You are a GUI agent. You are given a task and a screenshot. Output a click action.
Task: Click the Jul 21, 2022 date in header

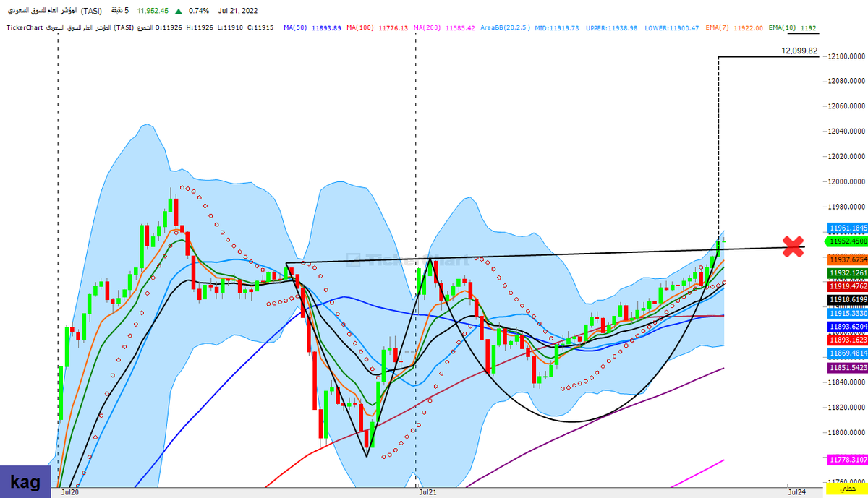point(238,11)
